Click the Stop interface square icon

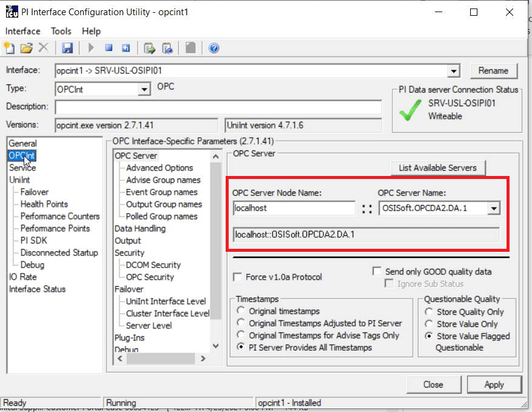[109, 48]
